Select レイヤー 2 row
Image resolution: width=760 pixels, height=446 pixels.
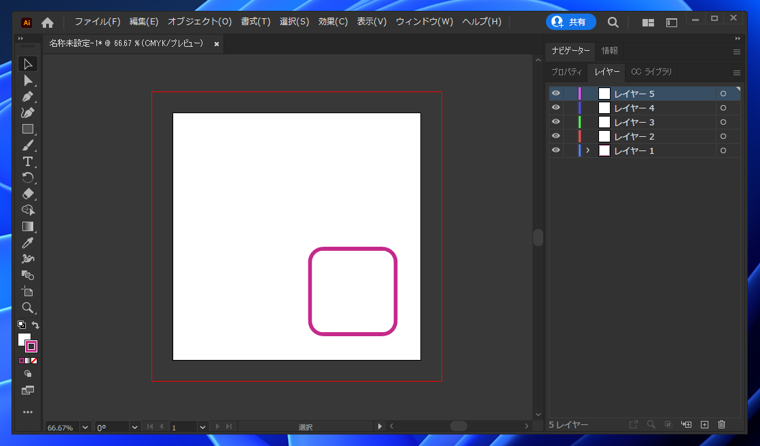point(644,136)
